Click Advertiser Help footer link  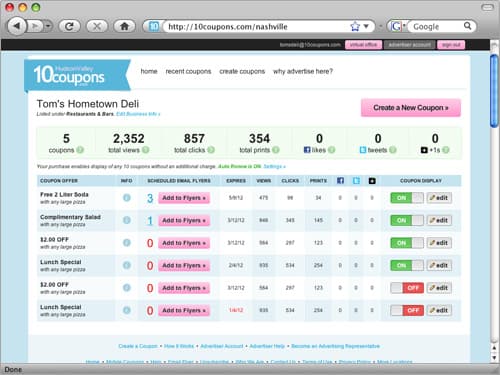267,346
